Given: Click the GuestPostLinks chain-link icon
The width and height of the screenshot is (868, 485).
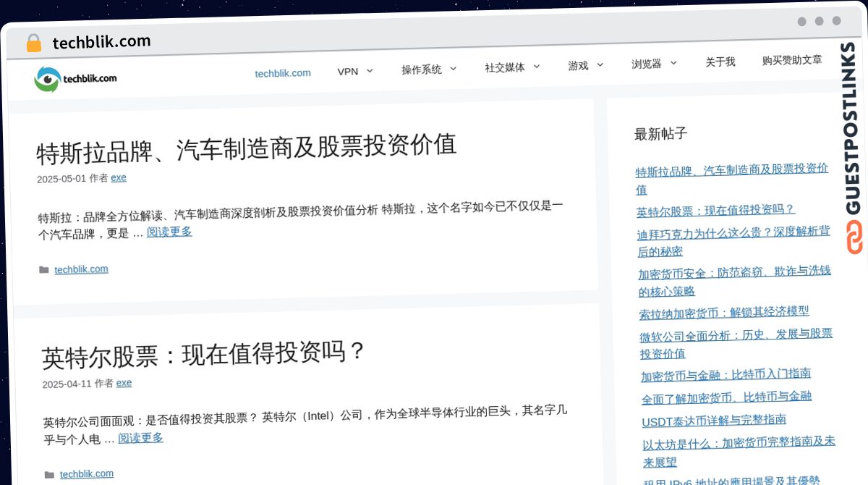Looking at the screenshot, I should coord(856,239).
